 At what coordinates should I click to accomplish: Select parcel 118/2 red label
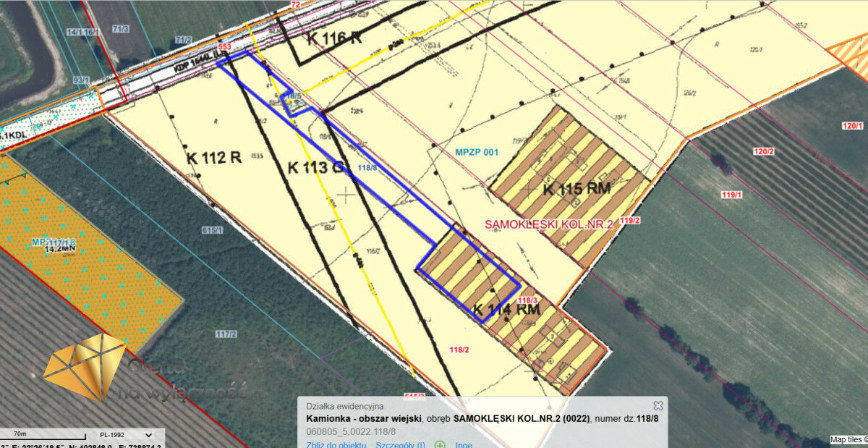(459, 350)
